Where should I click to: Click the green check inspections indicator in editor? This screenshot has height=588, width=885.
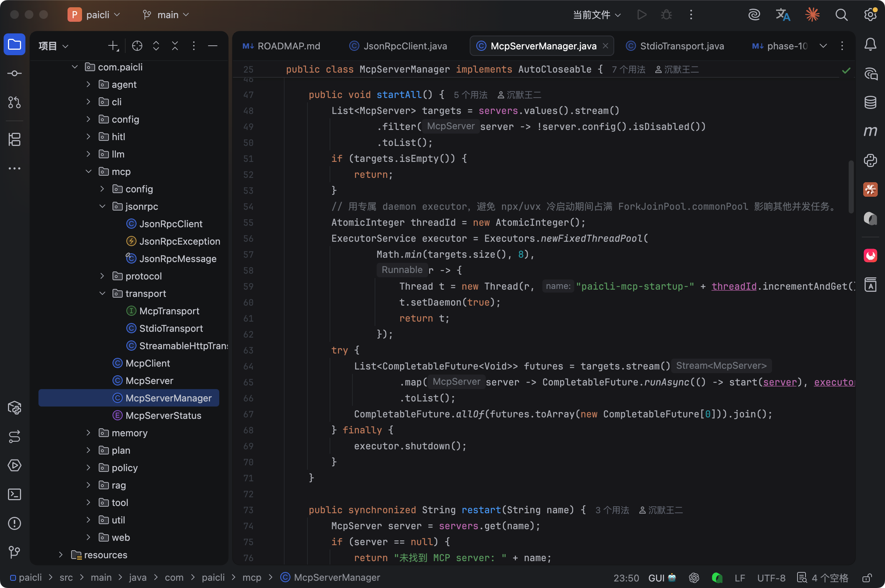(846, 70)
